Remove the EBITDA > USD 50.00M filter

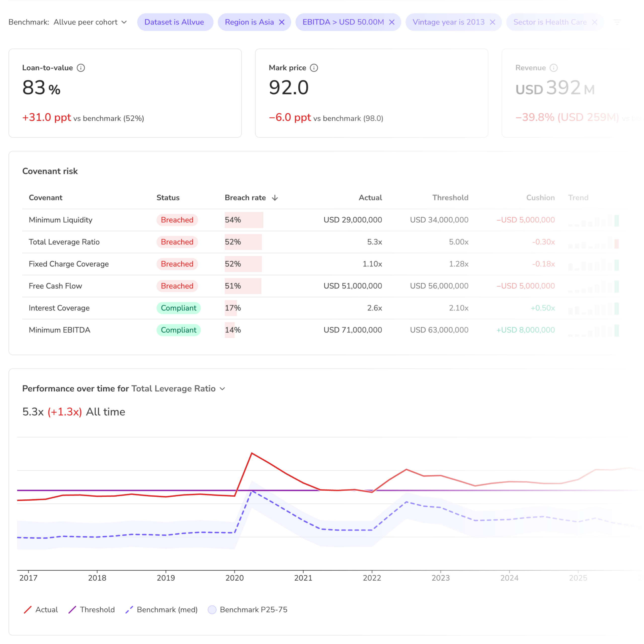click(x=392, y=22)
